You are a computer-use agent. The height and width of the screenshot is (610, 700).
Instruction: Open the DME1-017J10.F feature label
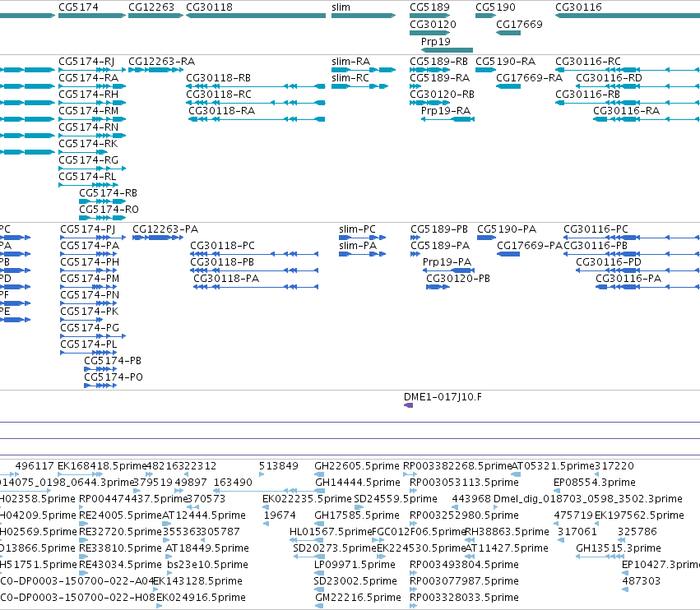pos(443,397)
